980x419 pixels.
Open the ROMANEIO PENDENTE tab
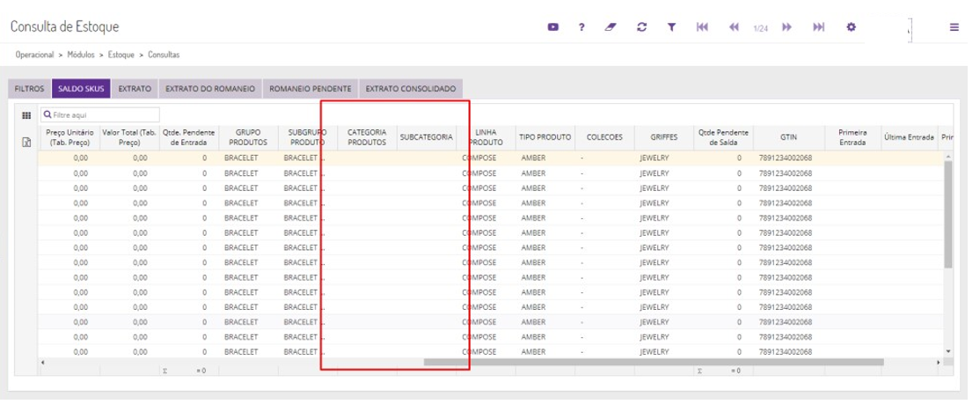[311, 89]
